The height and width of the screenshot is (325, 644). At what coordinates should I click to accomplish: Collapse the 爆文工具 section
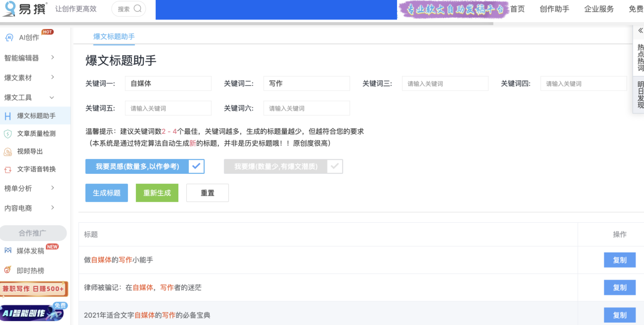click(52, 98)
